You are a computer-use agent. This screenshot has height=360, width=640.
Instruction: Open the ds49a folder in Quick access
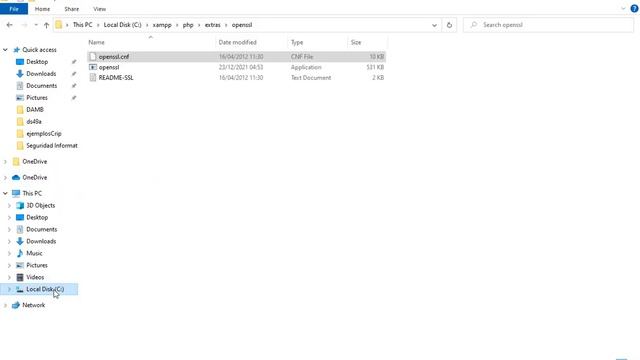(x=34, y=122)
